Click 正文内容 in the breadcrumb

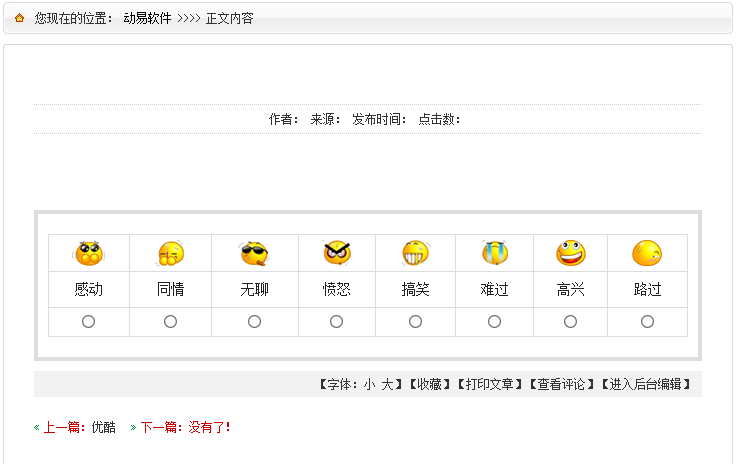[x=230, y=18]
